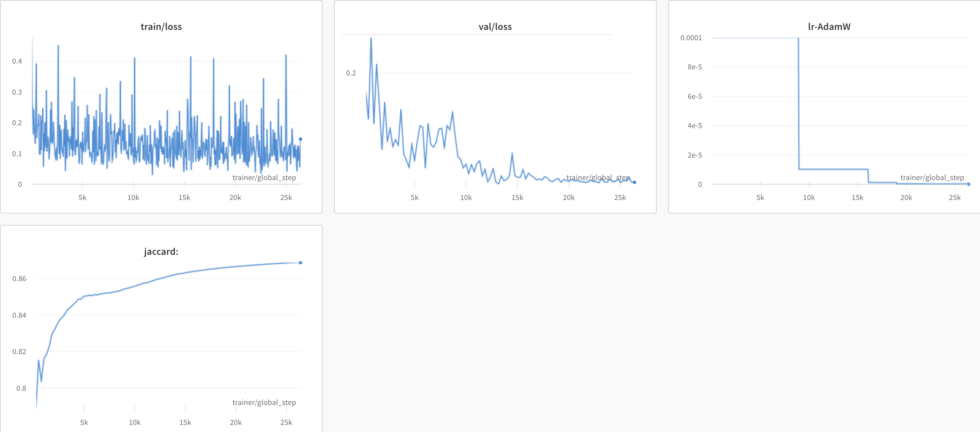This screenshot has height=432, width=980.
Task: Select the final data point on jaccard curve
Action: [x=301, y=263]
